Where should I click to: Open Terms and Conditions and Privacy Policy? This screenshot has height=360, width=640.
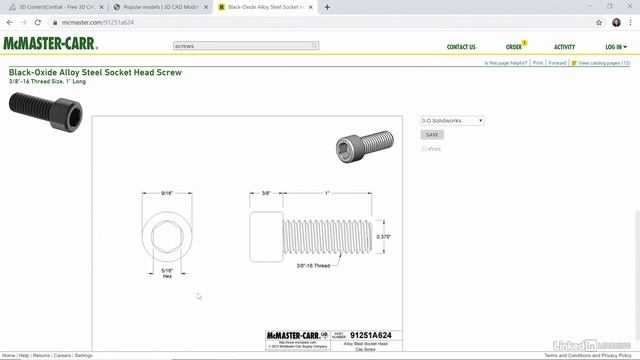coord(587,356)
